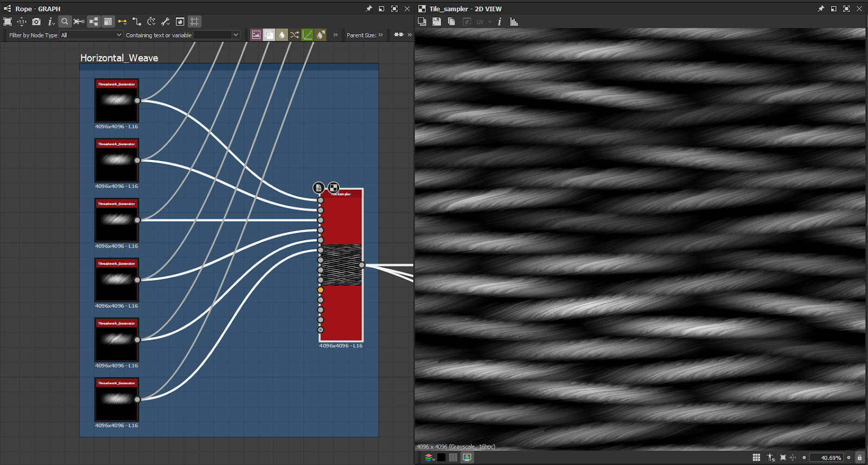Save the 2D view image with floppy icon
The image size is (868, 465).
coord(437,22)
